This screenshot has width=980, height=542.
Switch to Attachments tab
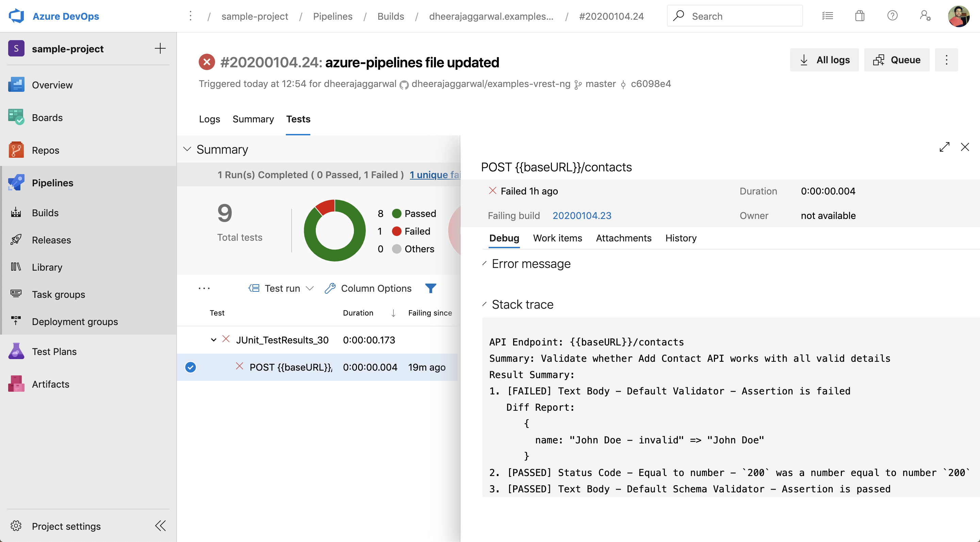tap(623, 238)
